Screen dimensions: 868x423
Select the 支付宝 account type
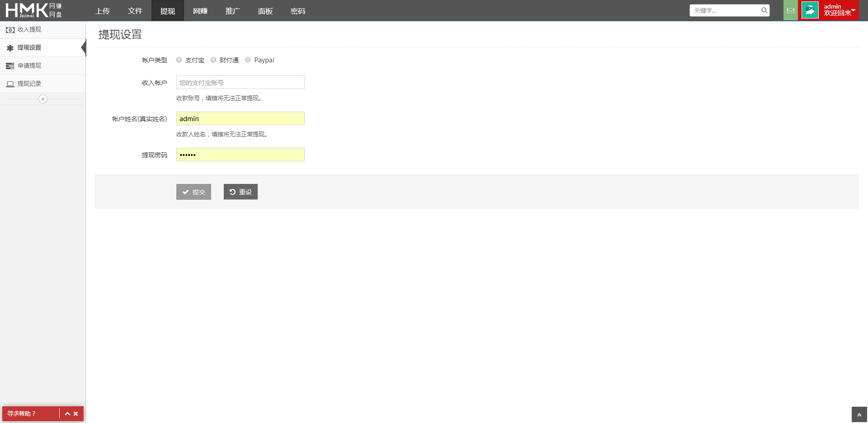tap(179, 60)
